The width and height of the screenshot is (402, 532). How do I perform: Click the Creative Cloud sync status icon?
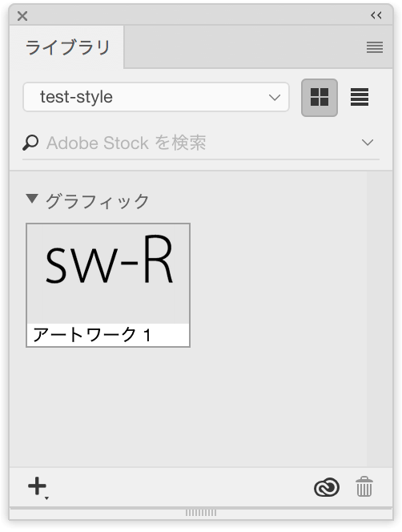[327, 487]
